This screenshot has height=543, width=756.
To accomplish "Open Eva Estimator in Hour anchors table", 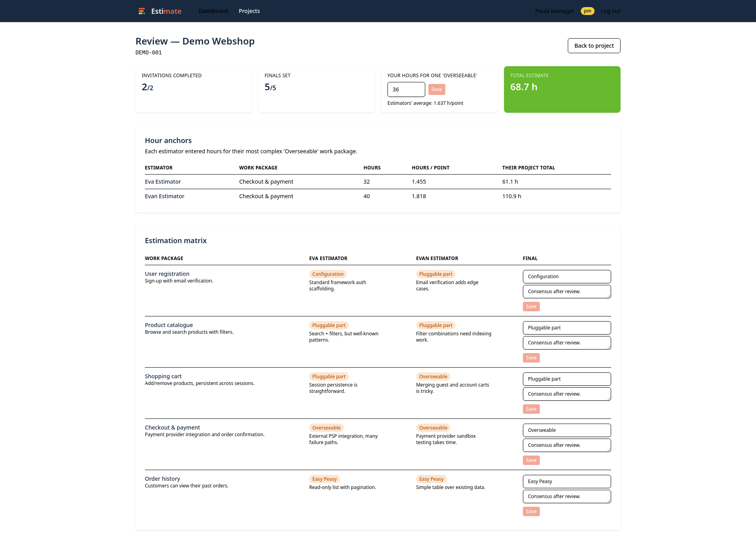I will coord(163,182).
